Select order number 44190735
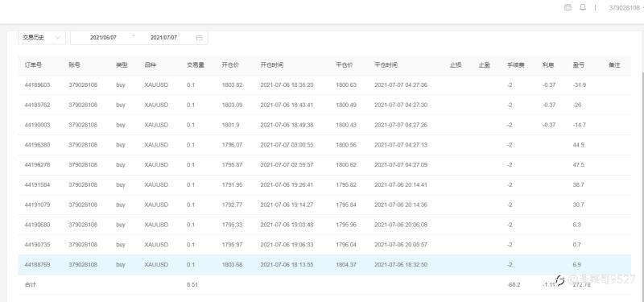Screen dimensions: 644x302 point(37,245)
